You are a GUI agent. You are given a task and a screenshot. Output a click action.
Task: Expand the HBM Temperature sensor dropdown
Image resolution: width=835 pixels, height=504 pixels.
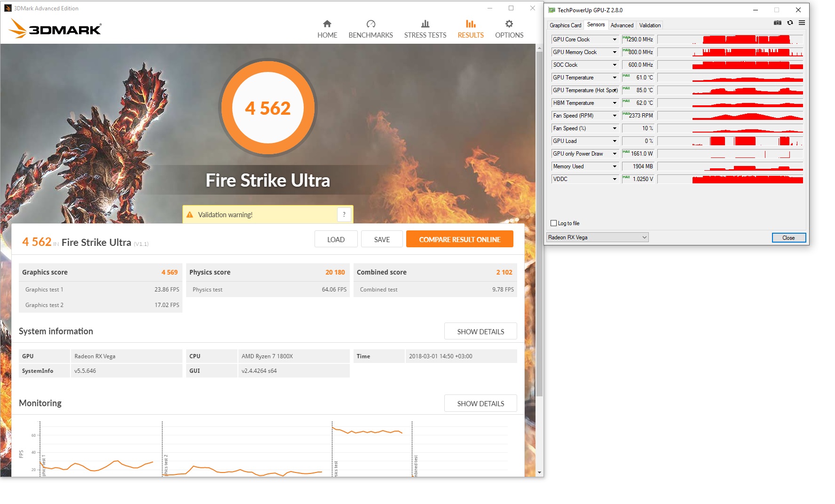pos(614,103)
